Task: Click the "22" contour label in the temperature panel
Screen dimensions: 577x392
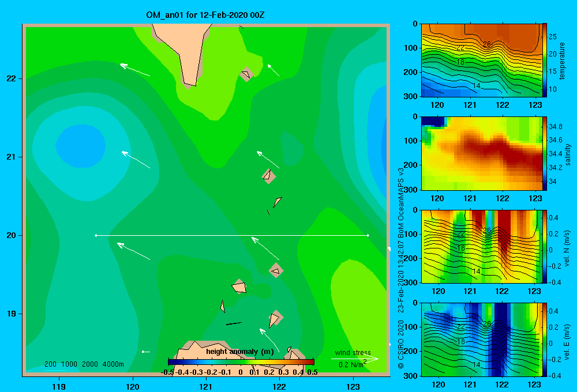Action: click(460, 48)
